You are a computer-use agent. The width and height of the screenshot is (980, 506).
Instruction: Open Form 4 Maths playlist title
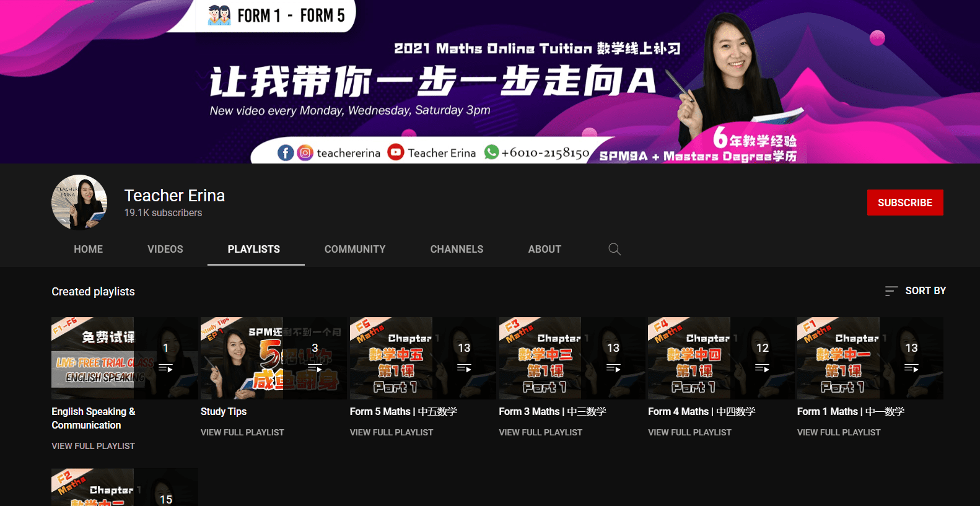(702, 411)
